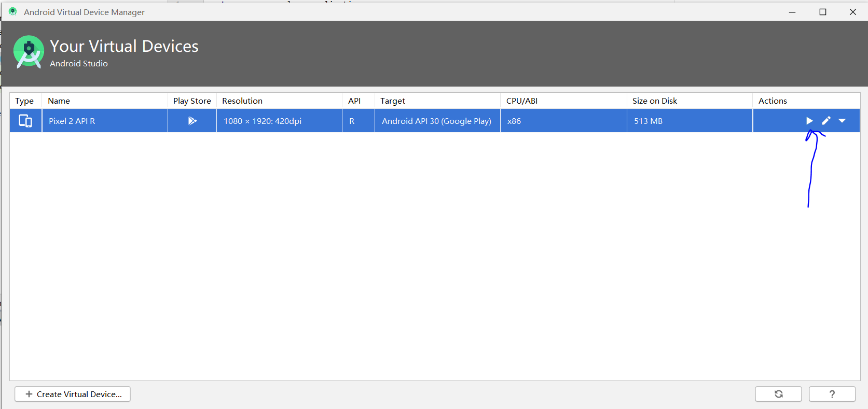
Task: Sort by the Target column header
Action: click(437, 101)
